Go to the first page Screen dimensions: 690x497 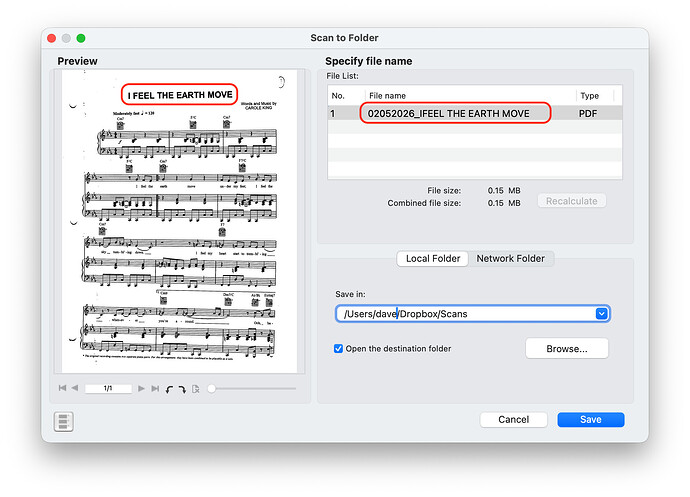(x=62, y=388)
